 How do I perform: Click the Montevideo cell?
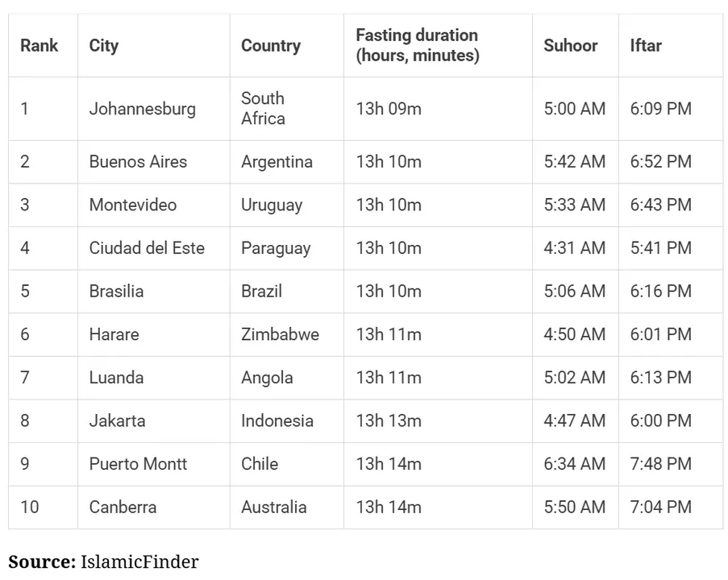coord(133,205)
